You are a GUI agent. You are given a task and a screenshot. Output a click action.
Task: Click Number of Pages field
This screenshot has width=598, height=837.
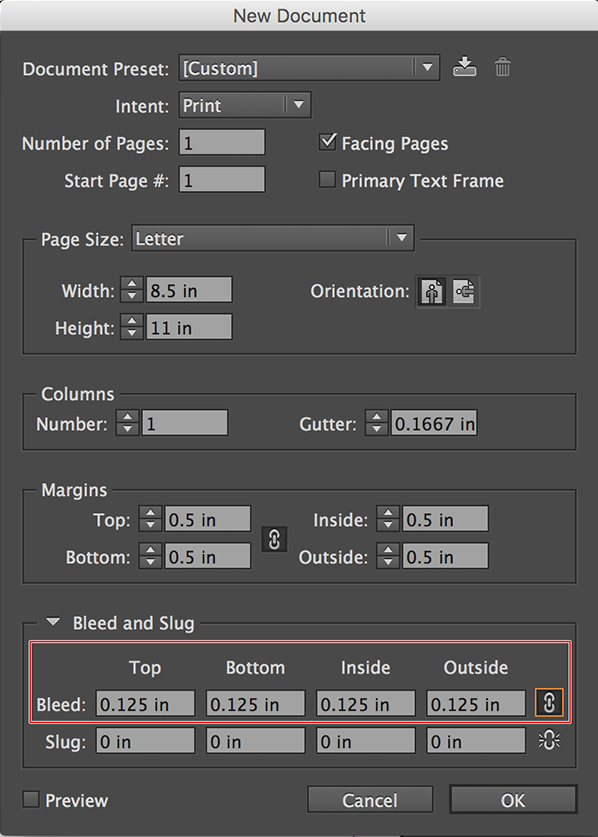[x=222, y=143]
